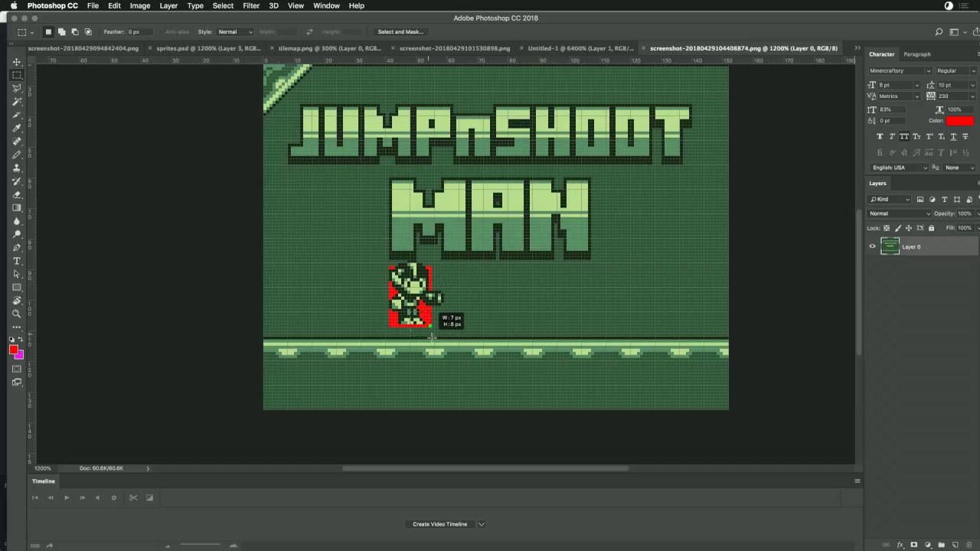Open the Filter menu
The height and width of the screenshot is (551, 980).
point(251,6)
